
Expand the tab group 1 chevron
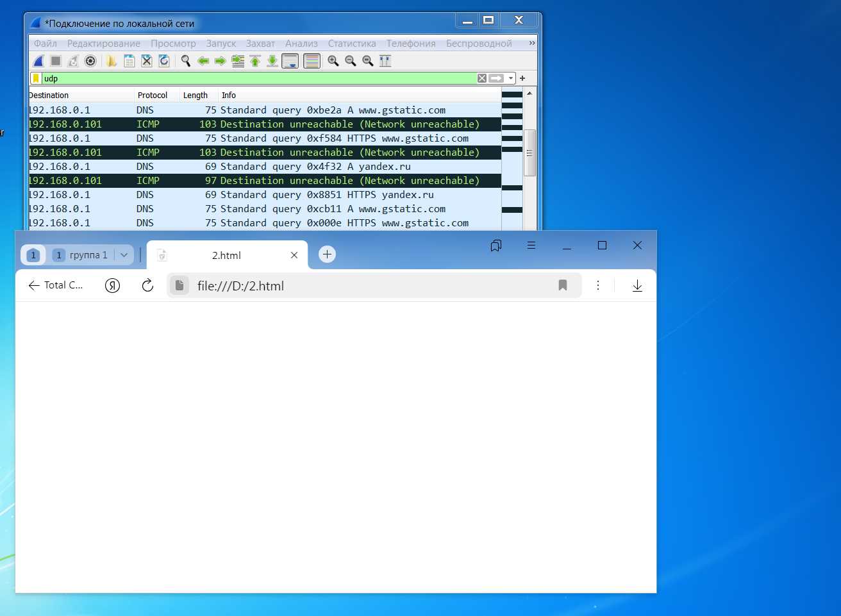click(x=124, y=255)
